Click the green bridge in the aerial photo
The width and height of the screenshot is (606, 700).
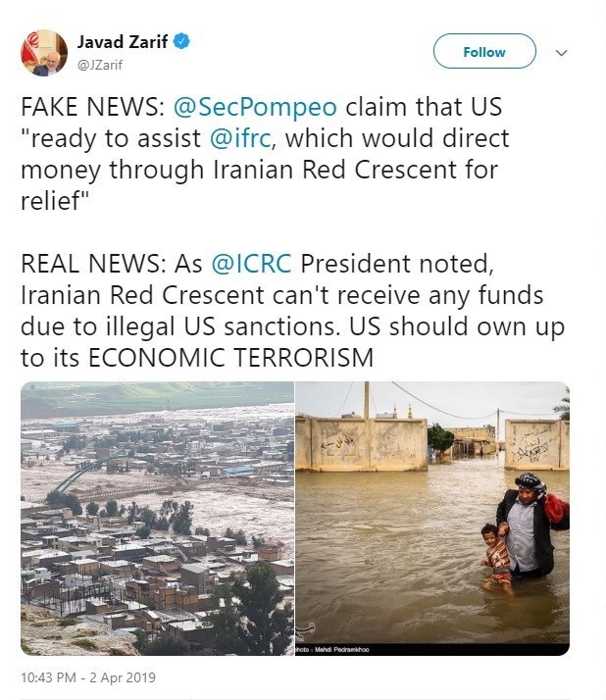point(90,474)
